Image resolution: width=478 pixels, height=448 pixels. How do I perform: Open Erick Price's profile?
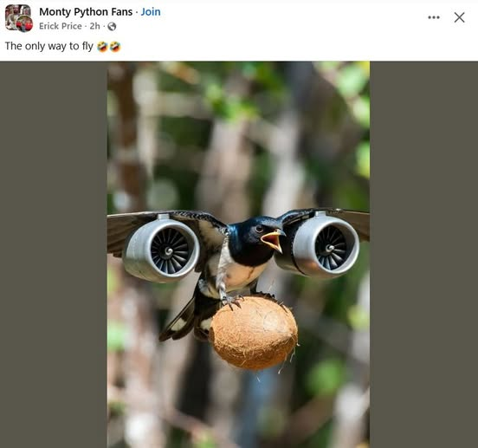coord(61,26)
